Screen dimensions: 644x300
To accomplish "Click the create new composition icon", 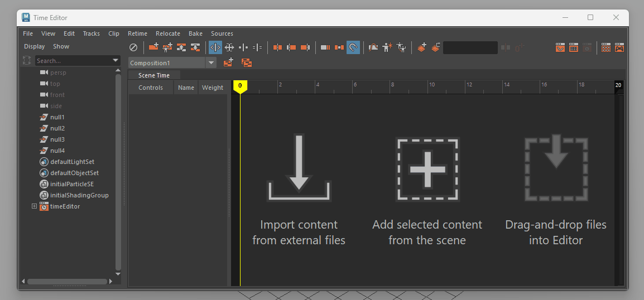I will 228,63.
